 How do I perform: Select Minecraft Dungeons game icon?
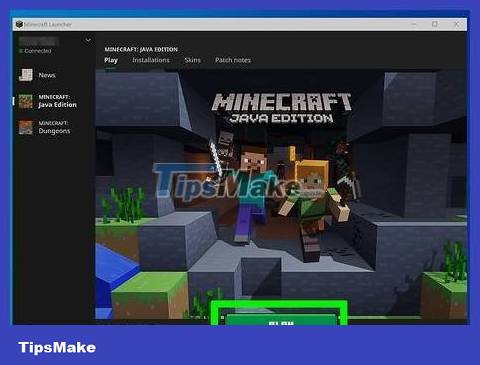26,127
